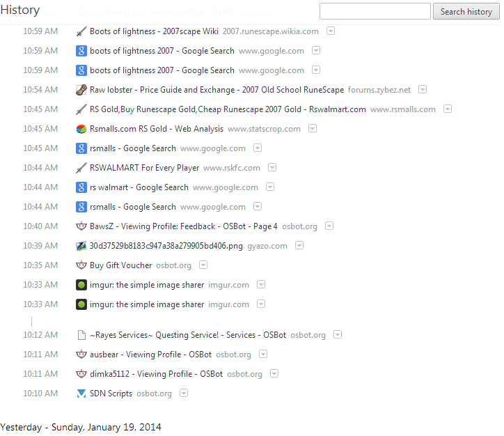Open the ausbear - Viewing Profile link

[151, 355]
